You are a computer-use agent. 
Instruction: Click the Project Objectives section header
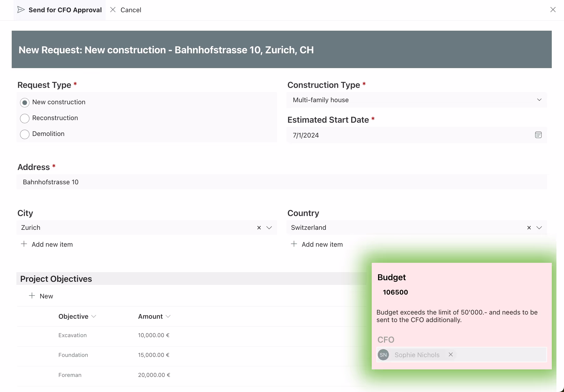coord(191,279)
